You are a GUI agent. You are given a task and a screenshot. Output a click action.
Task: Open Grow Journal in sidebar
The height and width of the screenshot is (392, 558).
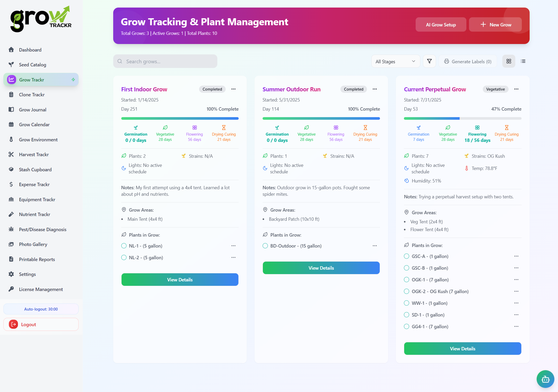41,110
